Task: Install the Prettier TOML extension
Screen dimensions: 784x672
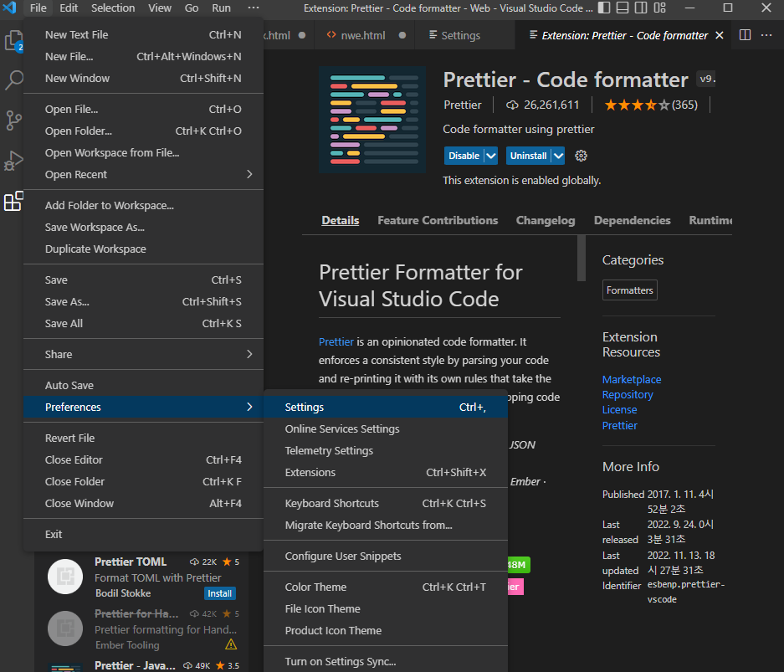Action: (219, 593)
